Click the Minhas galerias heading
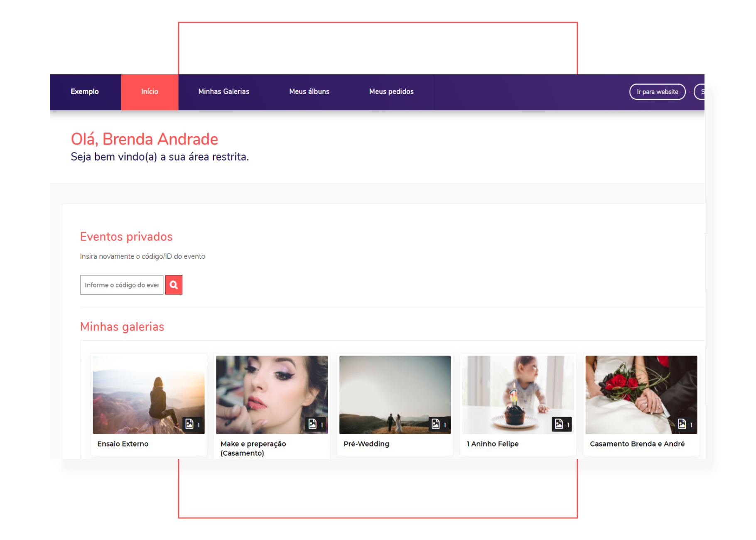This screenshot has width=756, height=540. 122,327
